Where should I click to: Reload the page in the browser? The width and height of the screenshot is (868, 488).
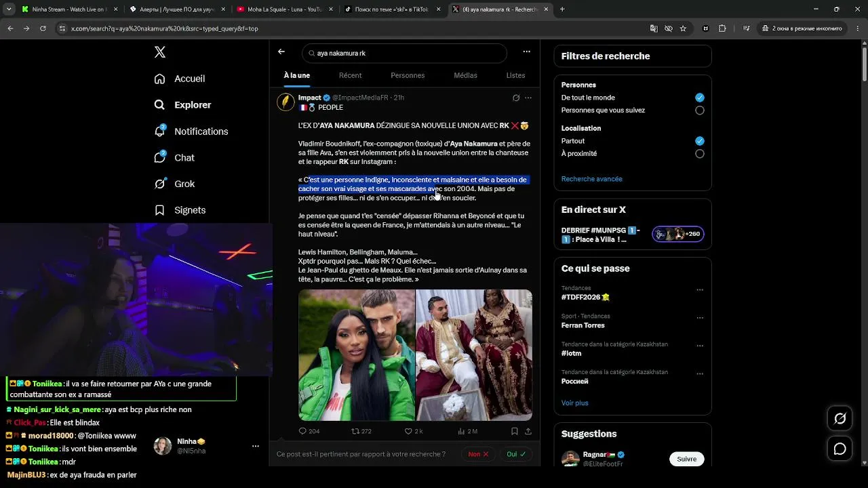[x=43, y=28]
